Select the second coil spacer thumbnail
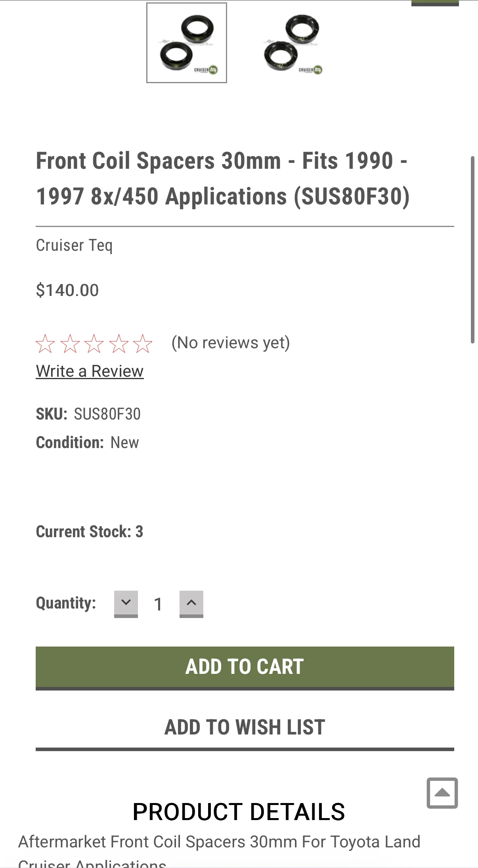 click(293, 43)
